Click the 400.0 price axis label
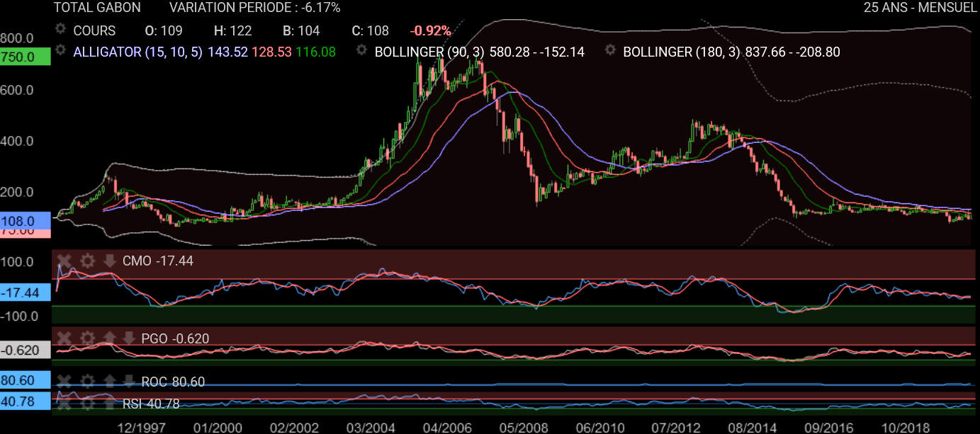This screenshot has width=980, height=434. pyautogui.click(x=17, y=141)
